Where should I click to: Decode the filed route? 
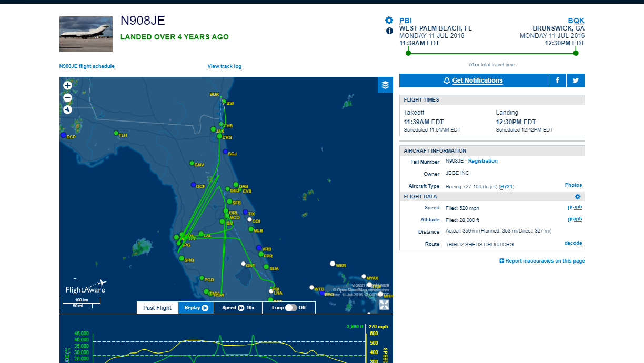[x=573, y=244]
